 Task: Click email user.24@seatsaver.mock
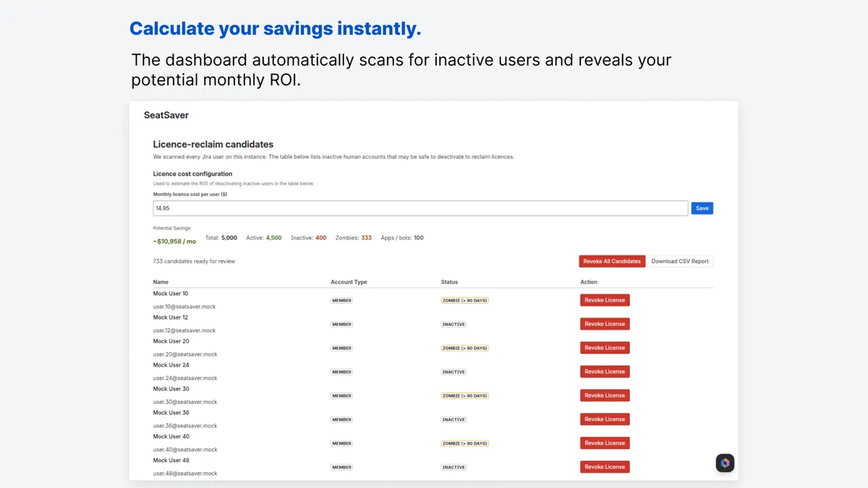(185, 378)
